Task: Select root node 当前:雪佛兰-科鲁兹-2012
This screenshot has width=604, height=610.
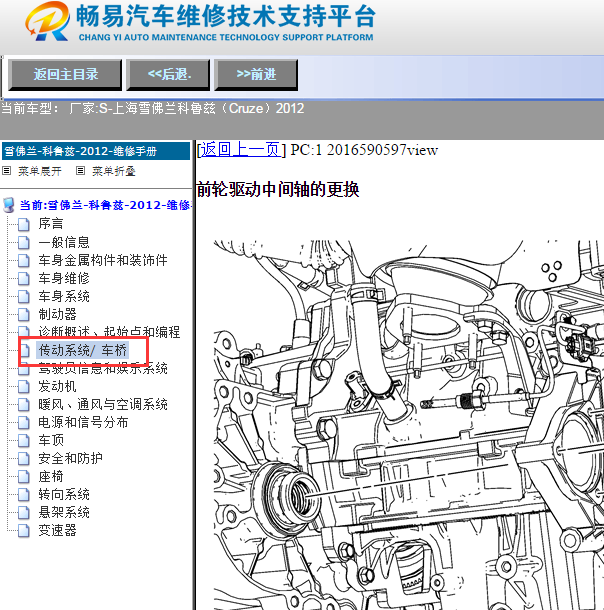Action: pyautogui.click(x=105, y=205)
